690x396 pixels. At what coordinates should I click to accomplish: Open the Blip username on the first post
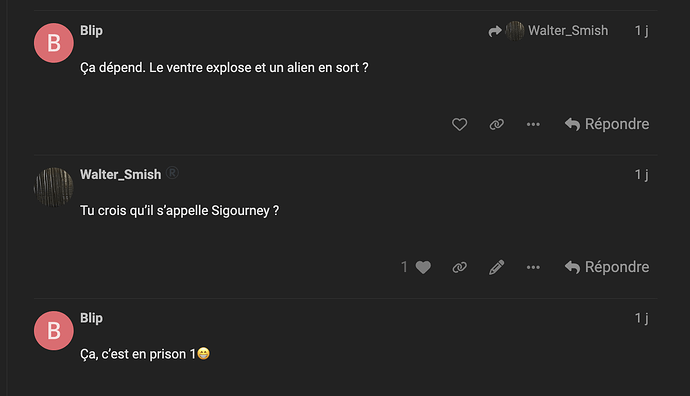[x=91, y=30]
